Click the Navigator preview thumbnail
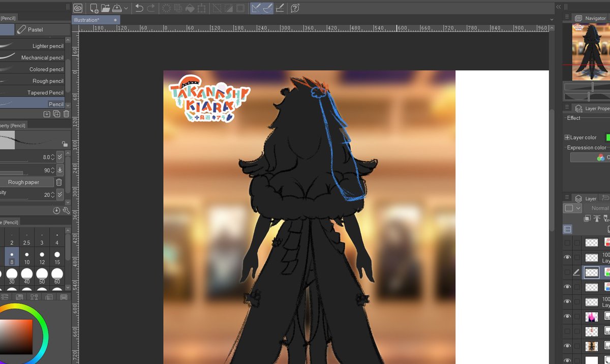This screenshot has width=610, height=364. [x=591, y=52]
